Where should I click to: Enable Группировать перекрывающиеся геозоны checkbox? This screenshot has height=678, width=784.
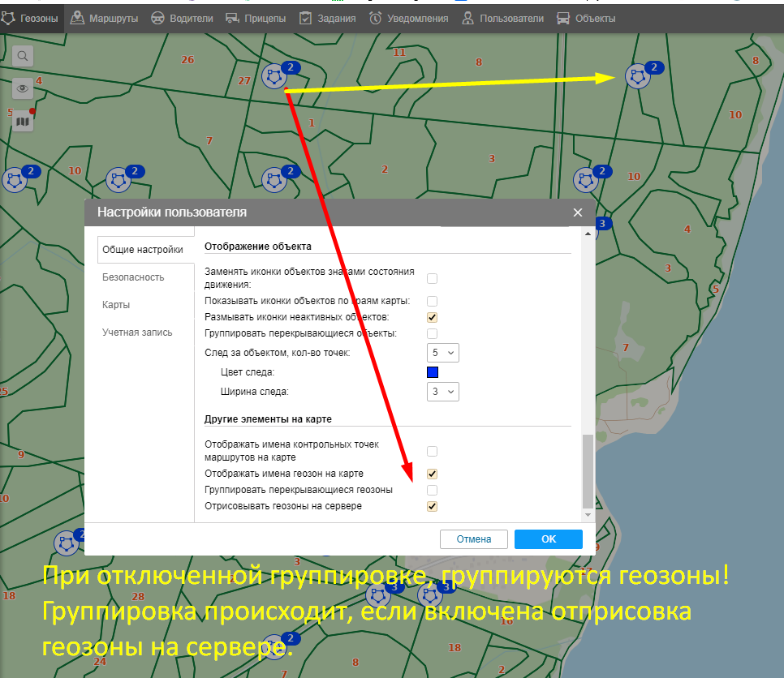pos(433,490)
